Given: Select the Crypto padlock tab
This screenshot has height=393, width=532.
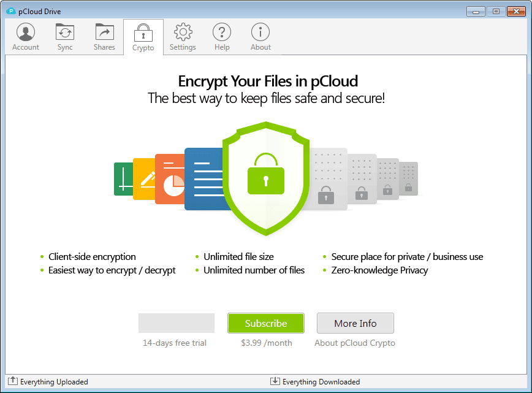Looking at the screenshot, I should (143, 32).
